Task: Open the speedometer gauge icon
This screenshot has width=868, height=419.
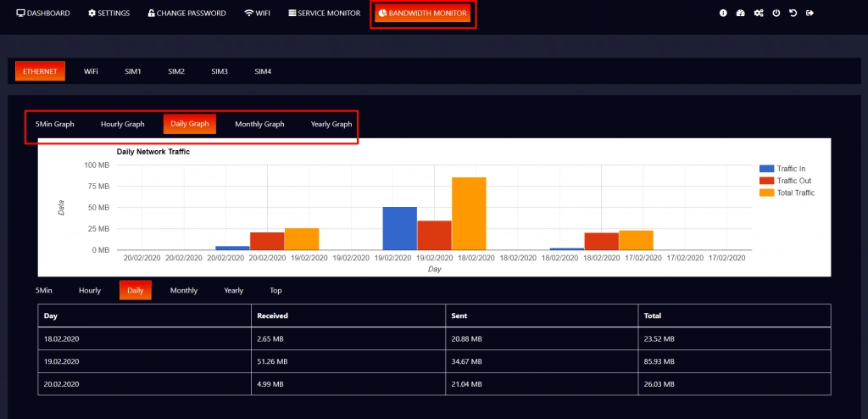Action: [741, 14]
